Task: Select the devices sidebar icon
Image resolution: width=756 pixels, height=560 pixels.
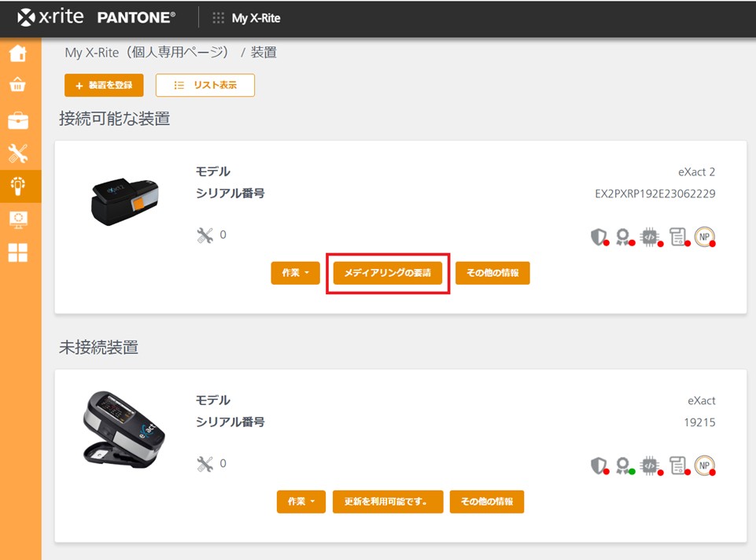Action: pos(18,186)
